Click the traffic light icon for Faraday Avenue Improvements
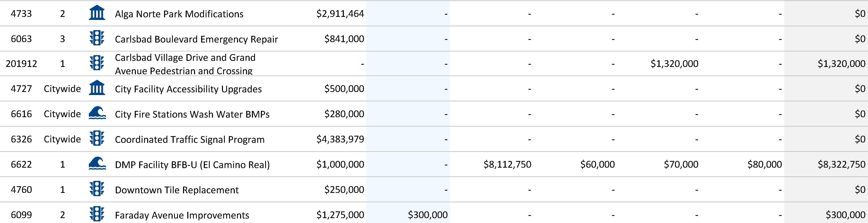 [x=97, y=214]
